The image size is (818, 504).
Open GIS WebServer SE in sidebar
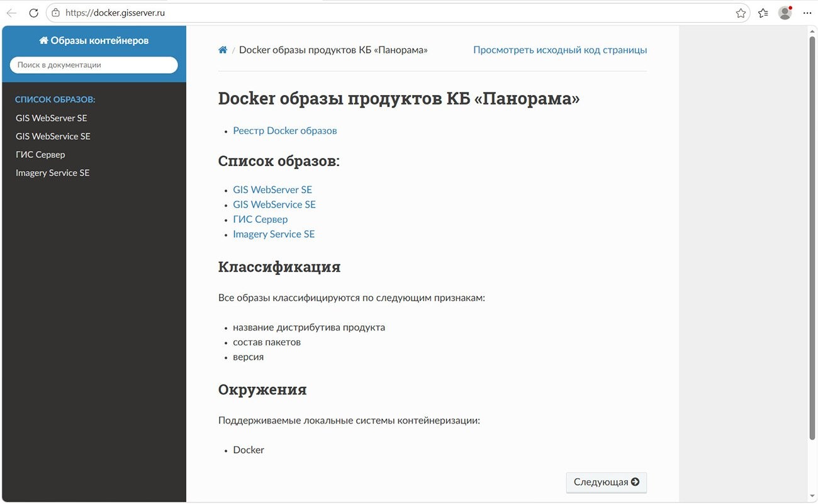pos(52,118)
